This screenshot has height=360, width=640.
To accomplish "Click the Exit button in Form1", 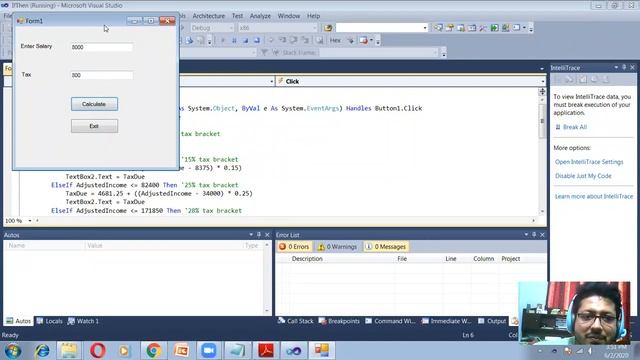I will (94, 126).
